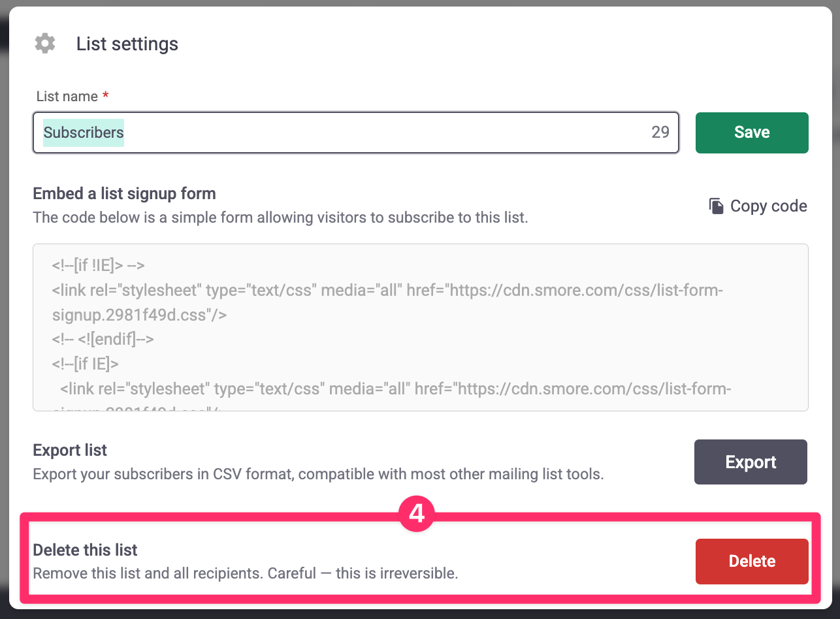
Task: Save the list name with the green button
Action: pos(752,133)
